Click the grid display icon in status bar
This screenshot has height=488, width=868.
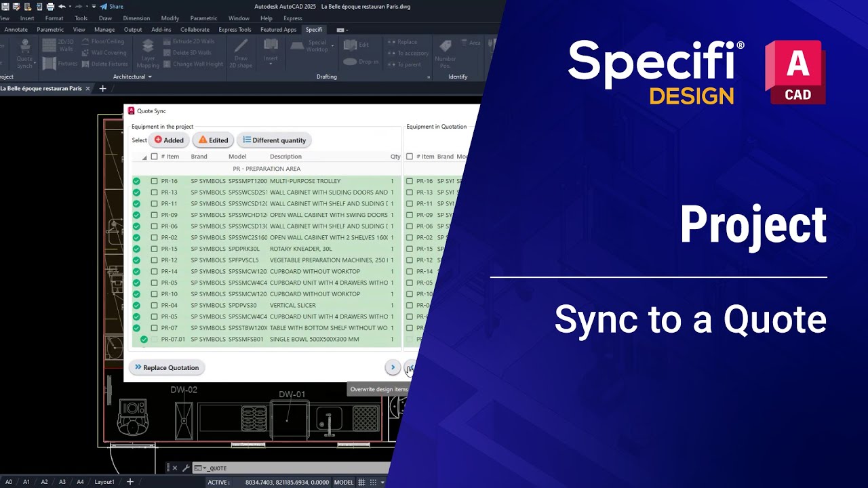pos(361,483)
